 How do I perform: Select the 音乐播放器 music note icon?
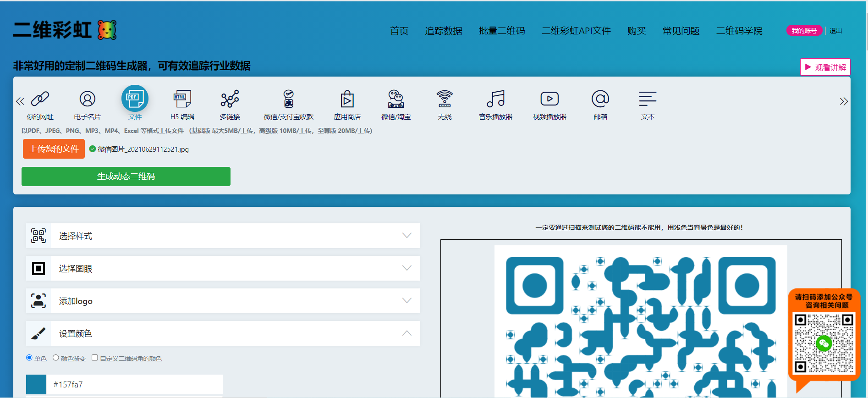coord(496,99)
